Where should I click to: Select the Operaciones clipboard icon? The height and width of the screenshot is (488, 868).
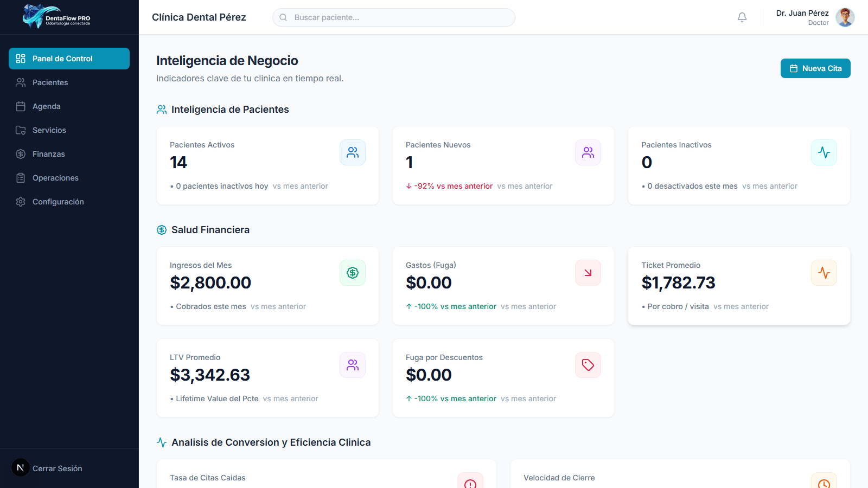pyautogui.click(x=21, y=178)
